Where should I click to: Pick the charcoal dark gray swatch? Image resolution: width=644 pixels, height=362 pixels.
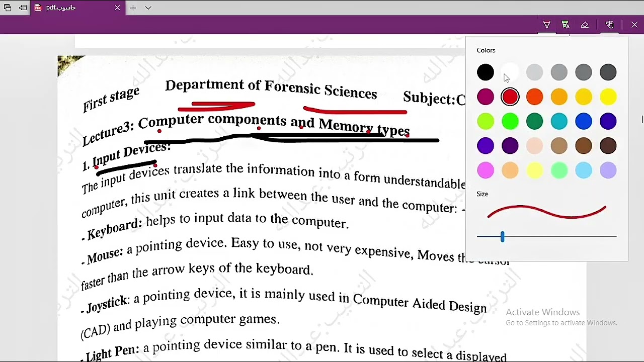click(x=608, y=72)
